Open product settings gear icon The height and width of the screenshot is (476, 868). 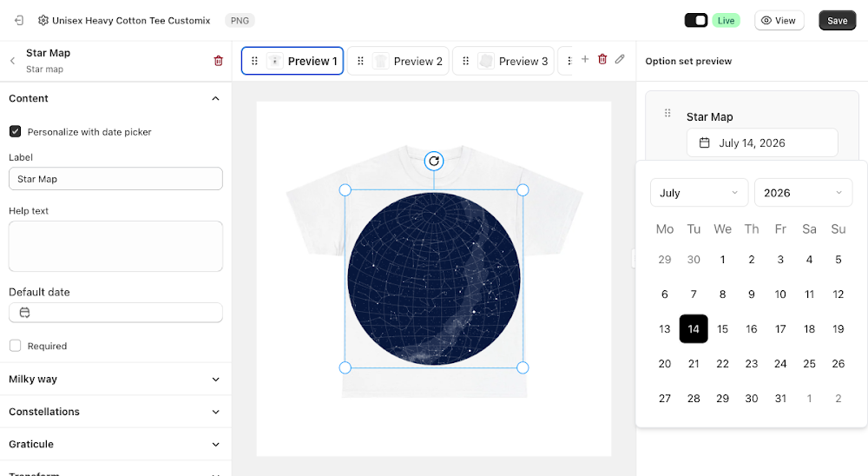click(43, 21)
